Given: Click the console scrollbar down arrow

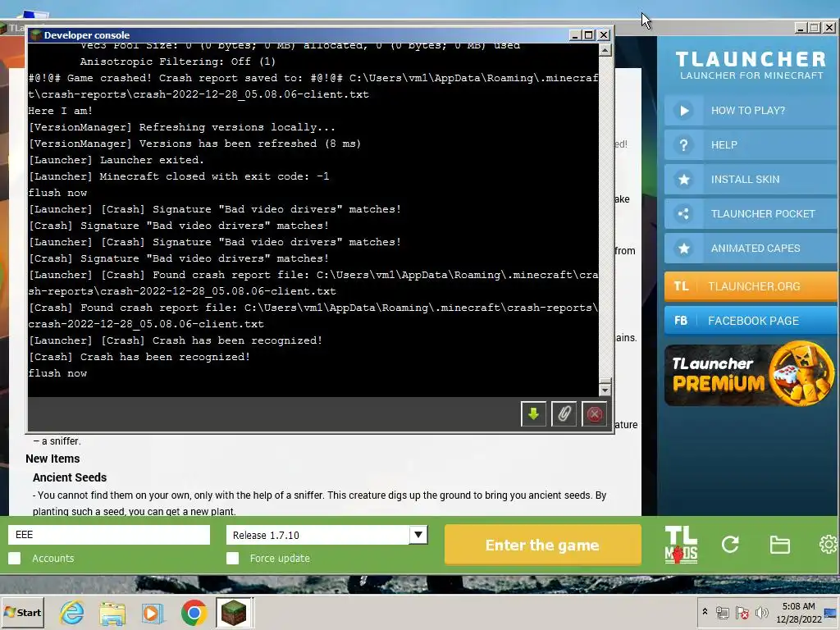Looking at the screenshot, I should pos(605,390).
